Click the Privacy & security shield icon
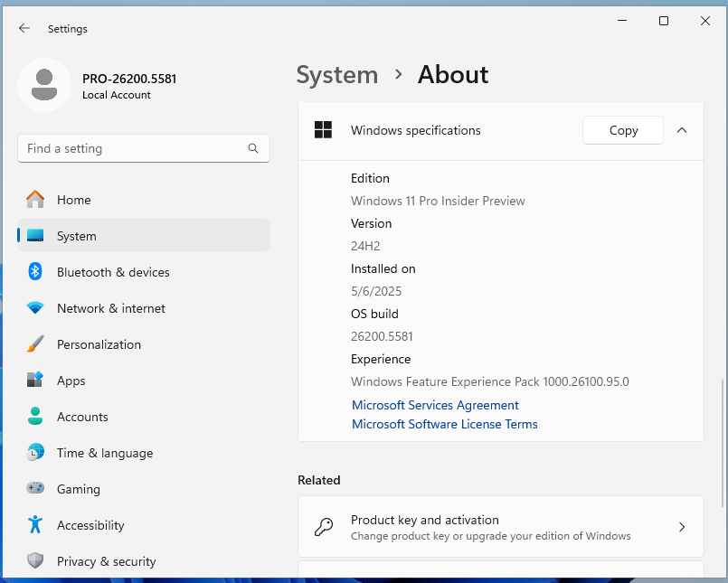 click(35, 560)
